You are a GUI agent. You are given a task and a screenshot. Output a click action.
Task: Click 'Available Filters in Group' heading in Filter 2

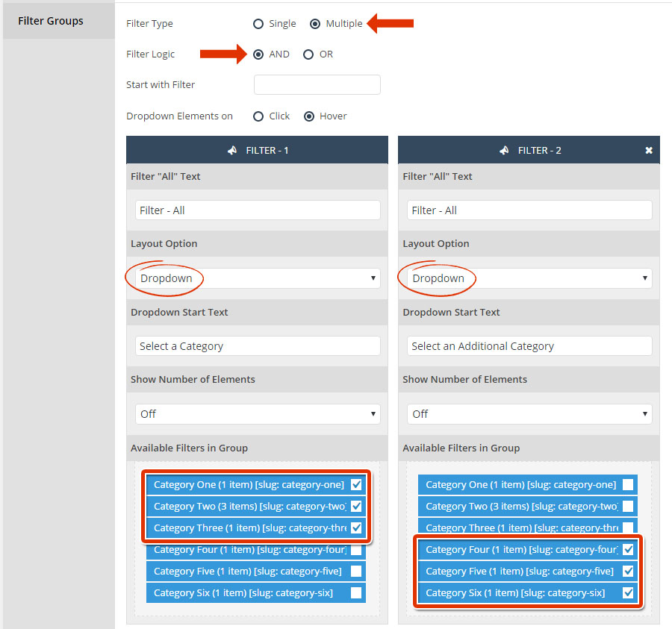click(461, 448)
